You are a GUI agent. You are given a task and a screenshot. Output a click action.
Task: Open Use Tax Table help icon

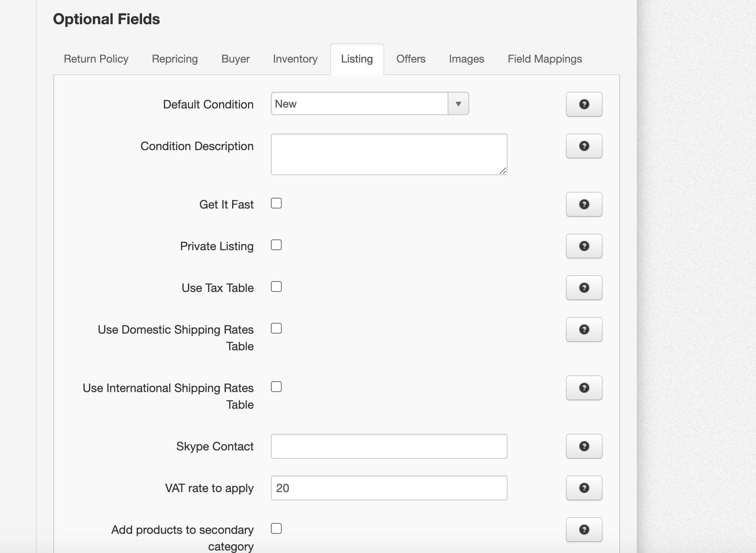click(x=584, y=288)
